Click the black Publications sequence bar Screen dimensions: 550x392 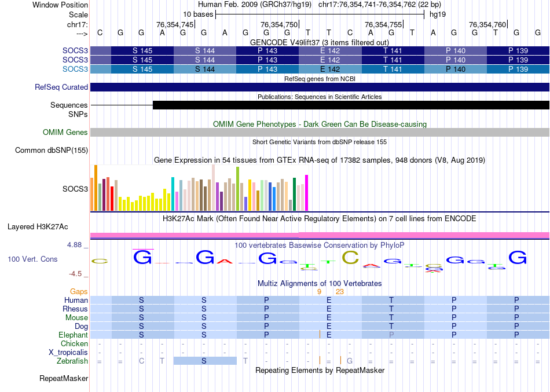point(351,105)
